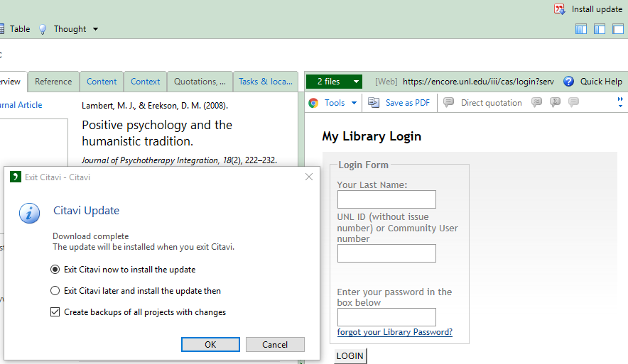Click the Journal of Psychotherapy Integration citation

pos(179,160)
